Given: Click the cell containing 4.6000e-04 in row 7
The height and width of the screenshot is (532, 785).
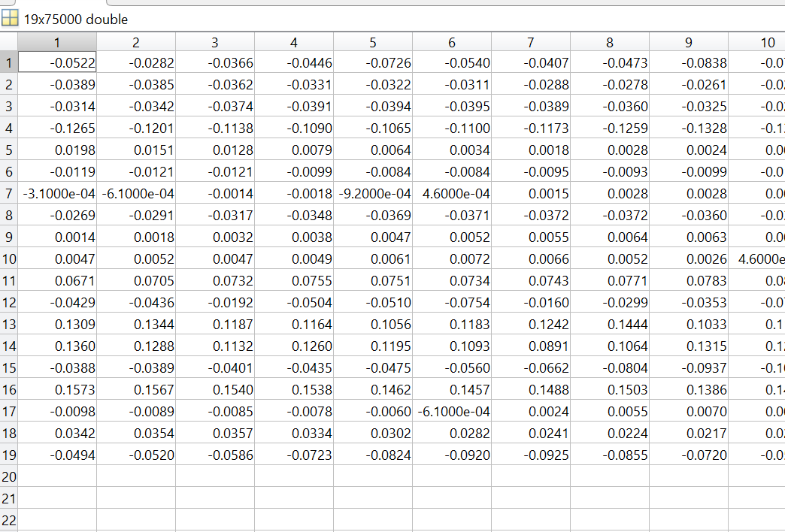Looking at the screenshot, I should 451,193.
